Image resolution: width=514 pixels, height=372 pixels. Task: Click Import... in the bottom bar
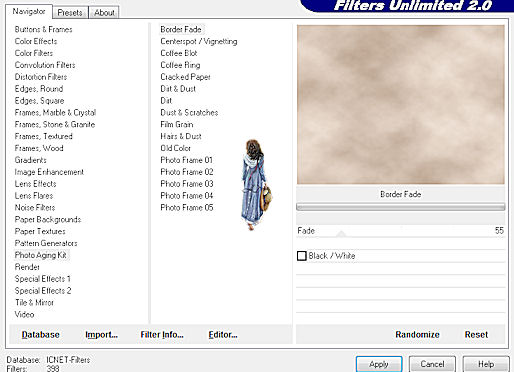(101, 334)
